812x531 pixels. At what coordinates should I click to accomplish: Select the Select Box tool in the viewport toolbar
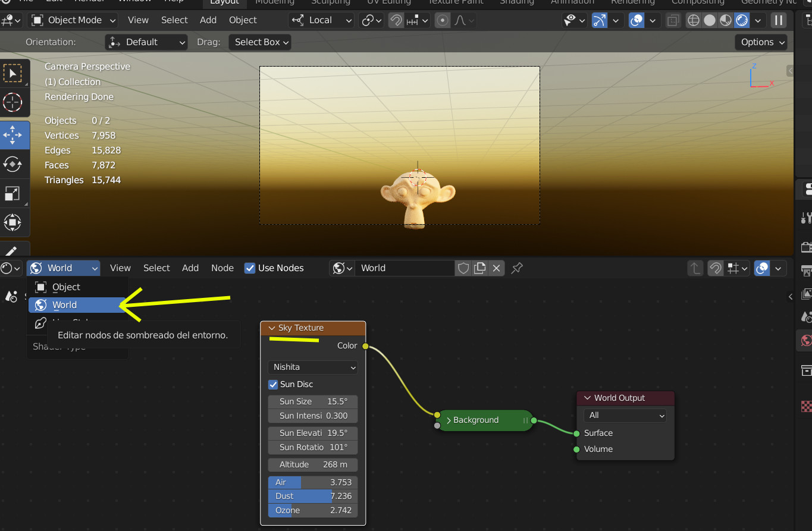pyautogui.click(x=12, y=74)
